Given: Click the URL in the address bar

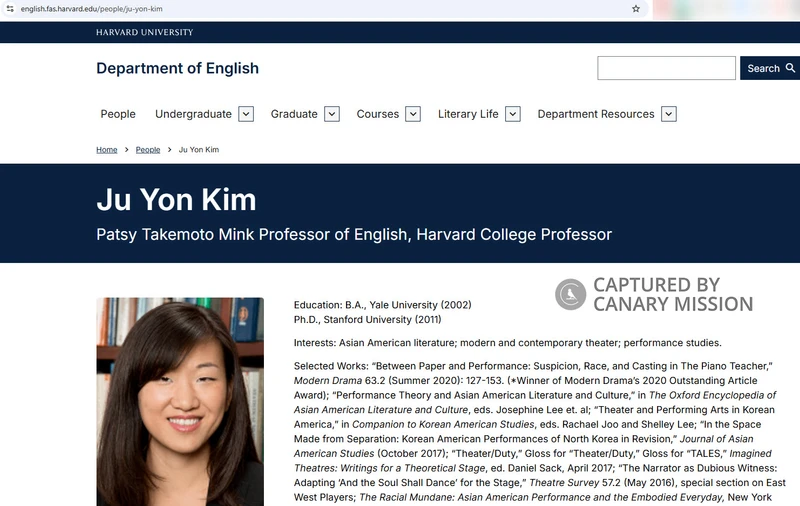Looking at the screenshot, I should [x=91, y=9].
